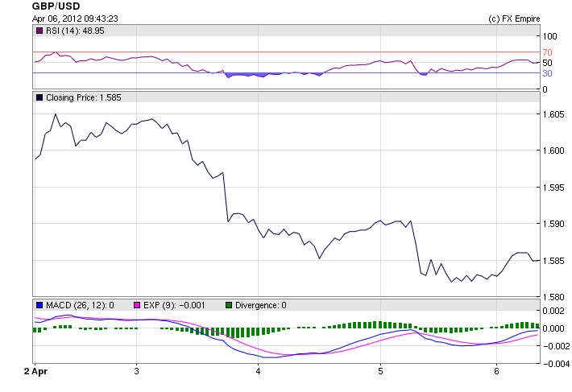Click the magenta EXP (9) legend swatch
This screenshot has height=392, width=572.
pos(136,305)
